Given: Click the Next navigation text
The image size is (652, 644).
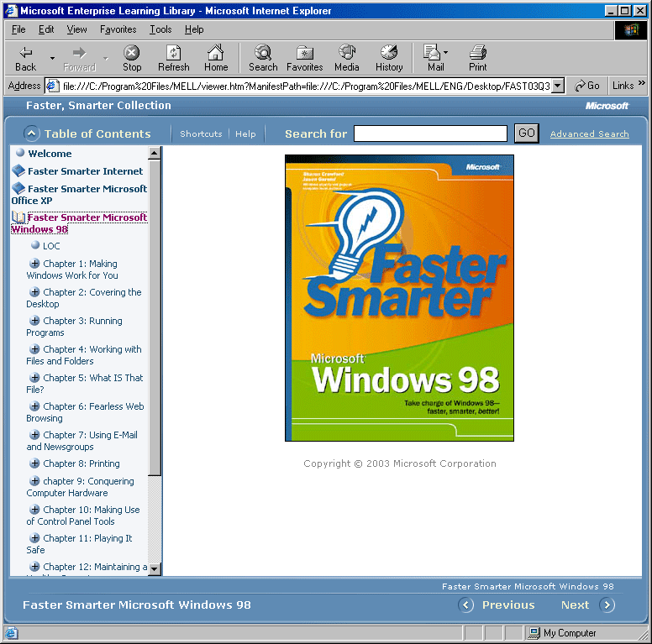Looking at the screenshot, I should click(575, 605).
